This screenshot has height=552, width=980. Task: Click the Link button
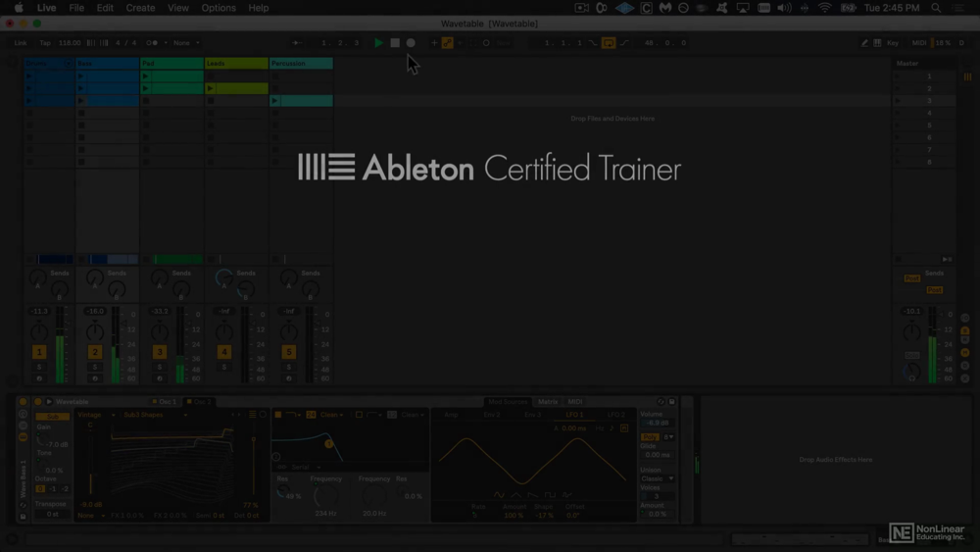[x=21, y=43]
